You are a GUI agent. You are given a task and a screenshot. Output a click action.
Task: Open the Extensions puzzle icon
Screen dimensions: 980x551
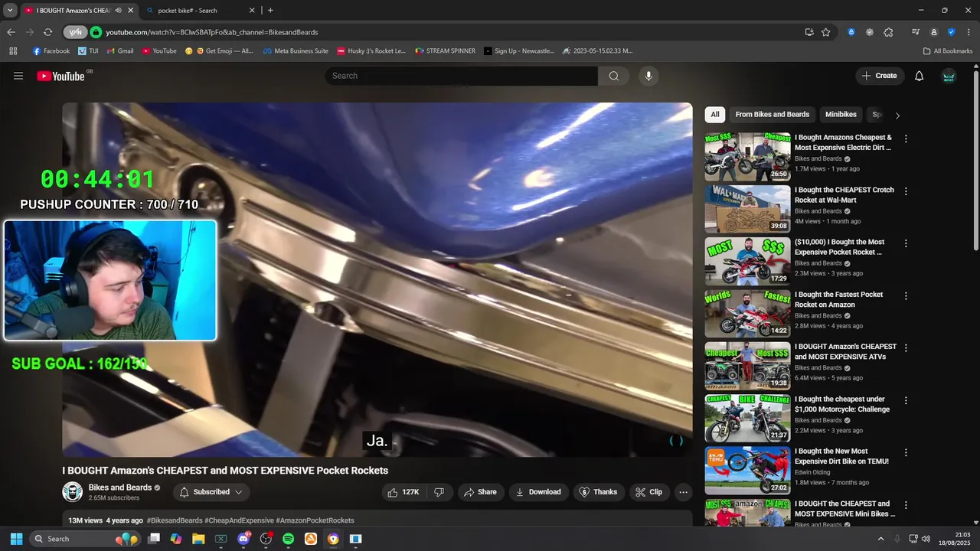(x=888, y=32)
